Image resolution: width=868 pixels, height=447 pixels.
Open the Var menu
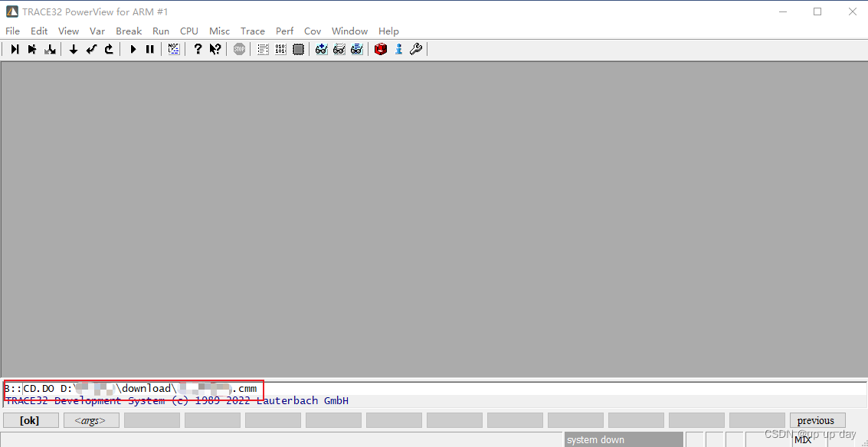(x=97, y=31)
